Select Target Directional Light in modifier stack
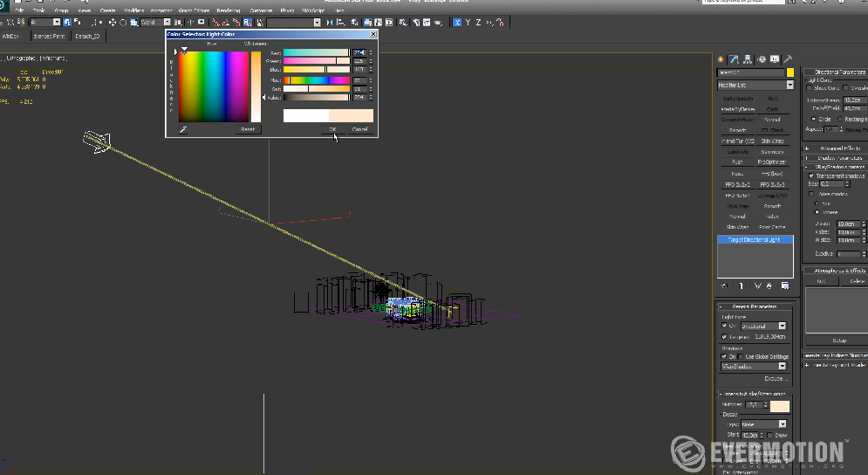 pos(755,239)
